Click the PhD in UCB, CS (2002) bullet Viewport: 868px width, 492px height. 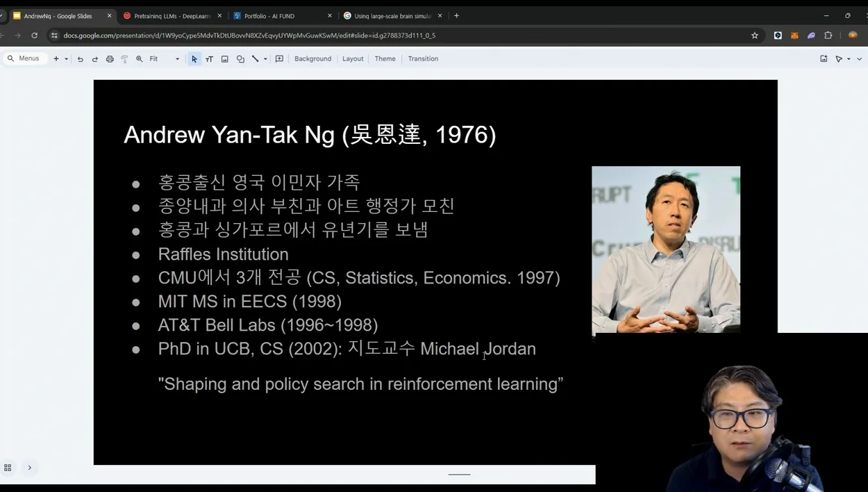click(x=347, y=349)
